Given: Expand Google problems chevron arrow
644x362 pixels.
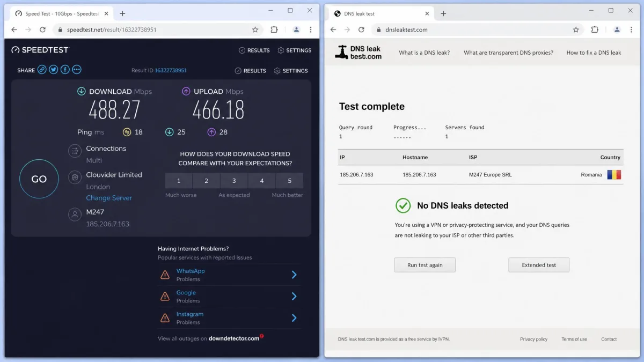Looking at the screenshot, I should 294,296.
